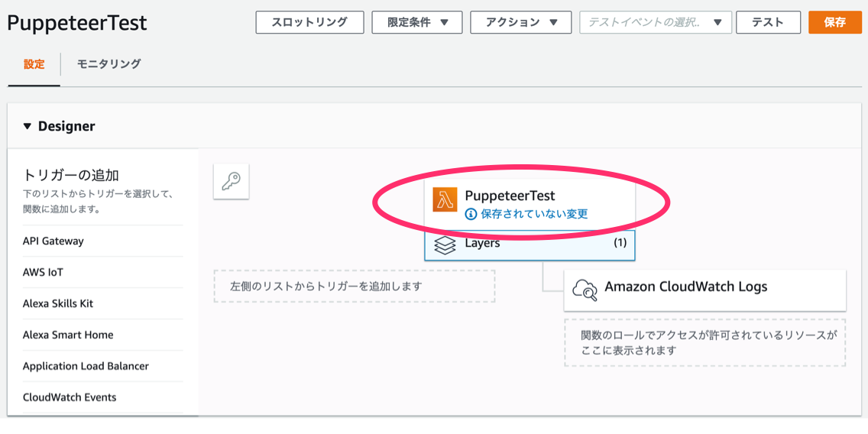Open the 限定条件 dropdown
Screen dimensions: 868x434
(x=416, y=23)
